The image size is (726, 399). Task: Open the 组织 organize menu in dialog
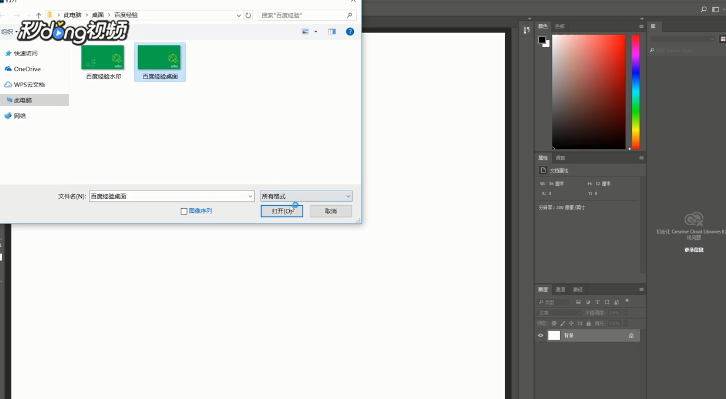point(8,31)
